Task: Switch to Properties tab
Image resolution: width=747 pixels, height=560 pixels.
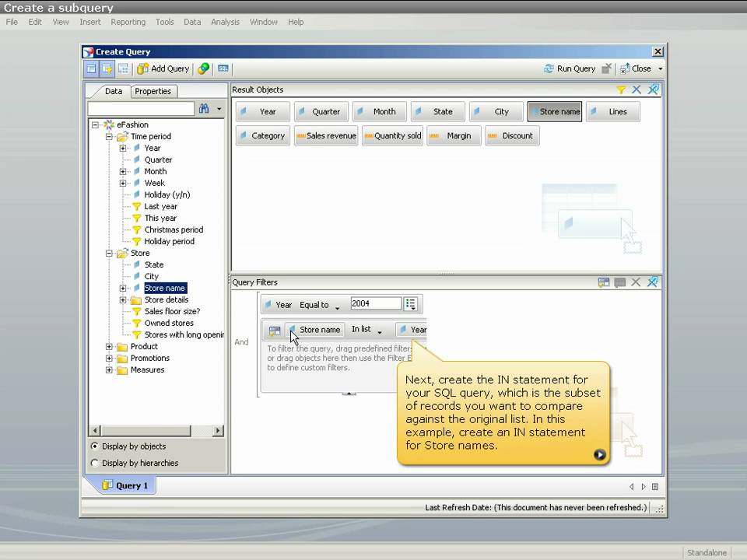Action: [153, 91]
